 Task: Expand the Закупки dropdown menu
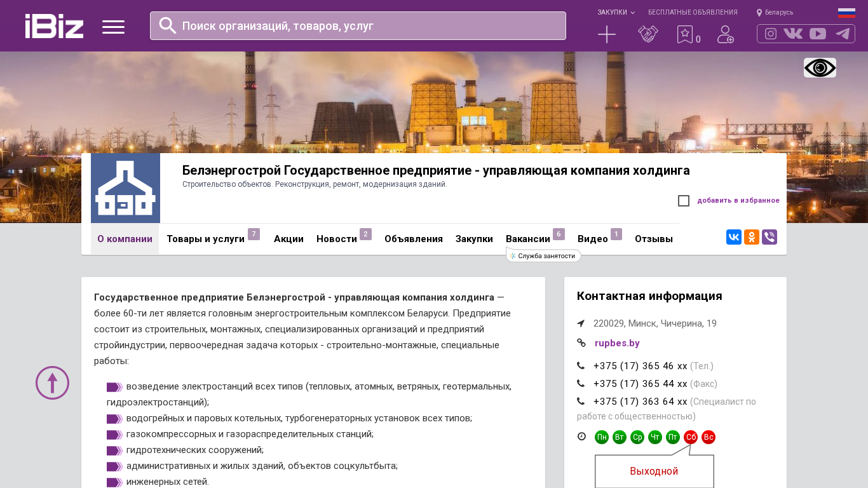click(x=615, y=12)
